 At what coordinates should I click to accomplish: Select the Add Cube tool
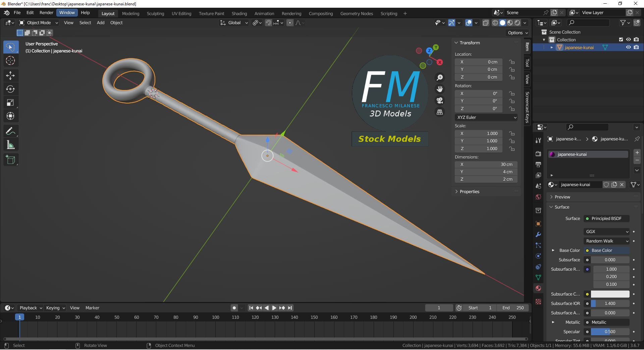click(10, 160)
